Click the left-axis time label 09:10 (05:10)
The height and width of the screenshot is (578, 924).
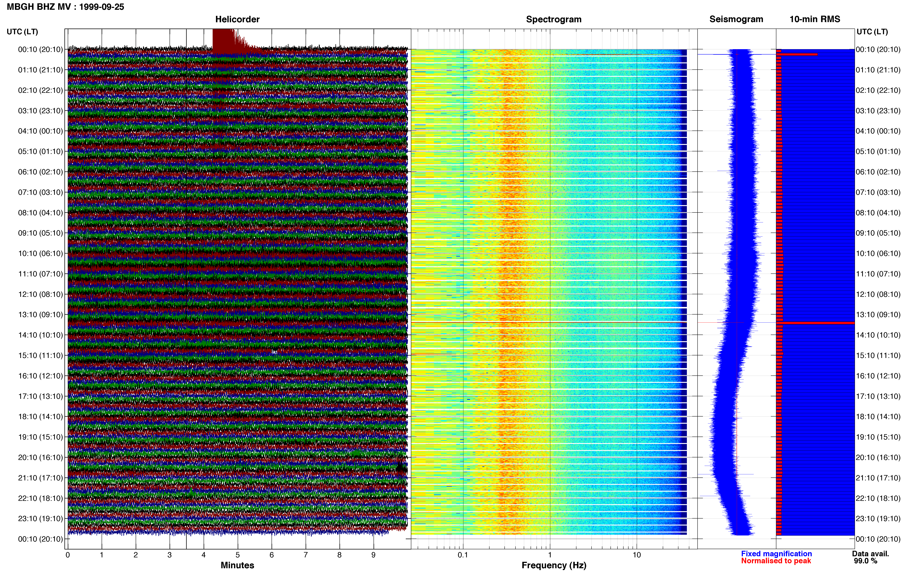[41, 233]
